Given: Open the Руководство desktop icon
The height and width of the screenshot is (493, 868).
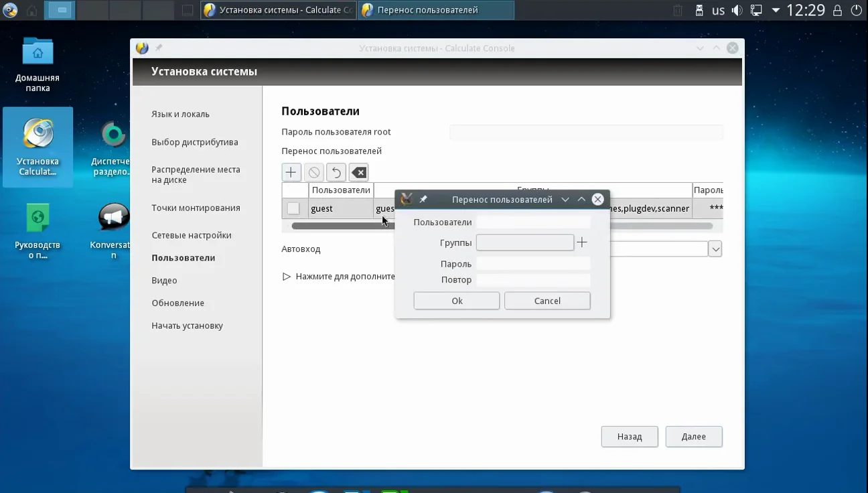Looking at the screenshot, I should click(x=38, y=231).
